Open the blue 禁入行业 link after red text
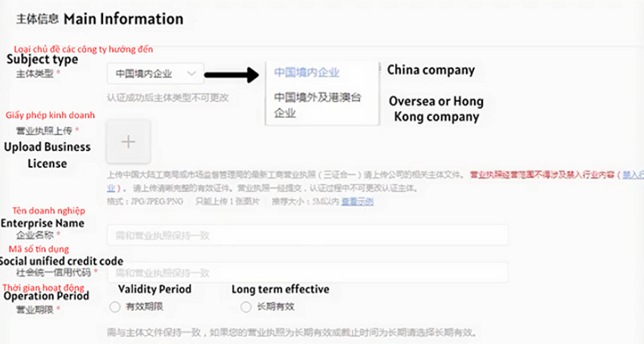 [635, 174]
